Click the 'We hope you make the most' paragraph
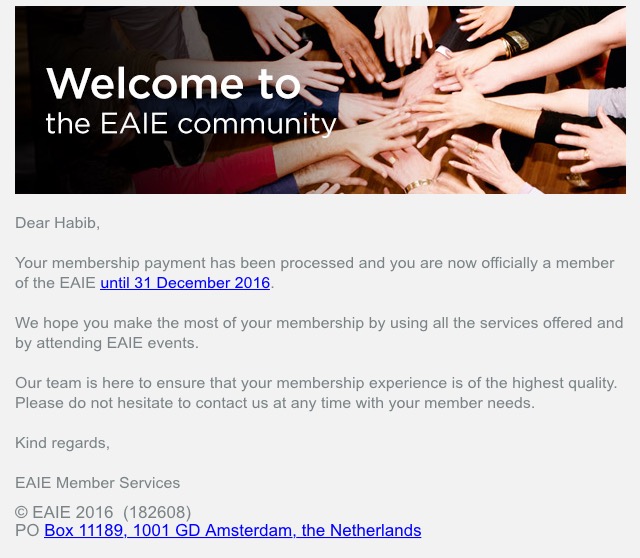 (319, 333)
